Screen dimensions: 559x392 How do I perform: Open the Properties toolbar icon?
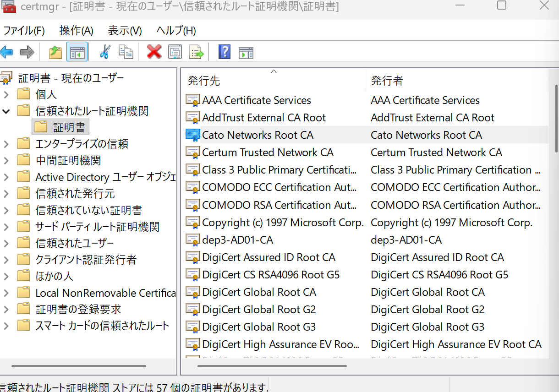pyautogui.click(x=175, y=52)
